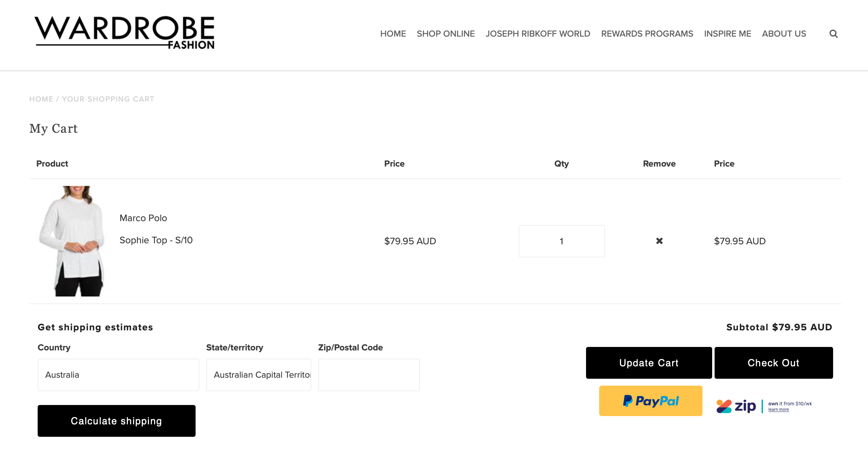This screenshot has height=452, width=868.
Task: Proceed with the Check Out button
Action: coord(773,363)
